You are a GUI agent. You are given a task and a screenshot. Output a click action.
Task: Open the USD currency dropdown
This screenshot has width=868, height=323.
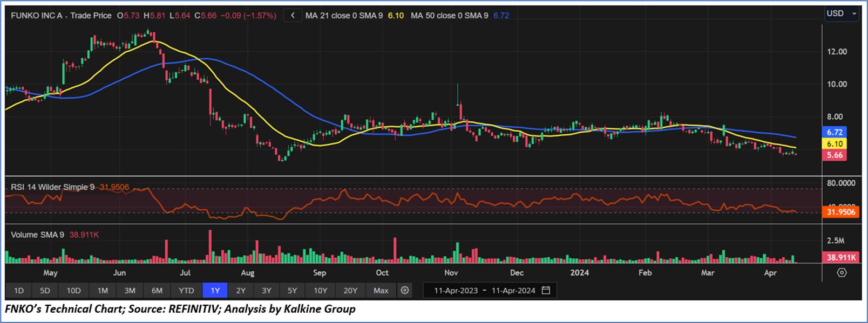click(x=842, y=13)
